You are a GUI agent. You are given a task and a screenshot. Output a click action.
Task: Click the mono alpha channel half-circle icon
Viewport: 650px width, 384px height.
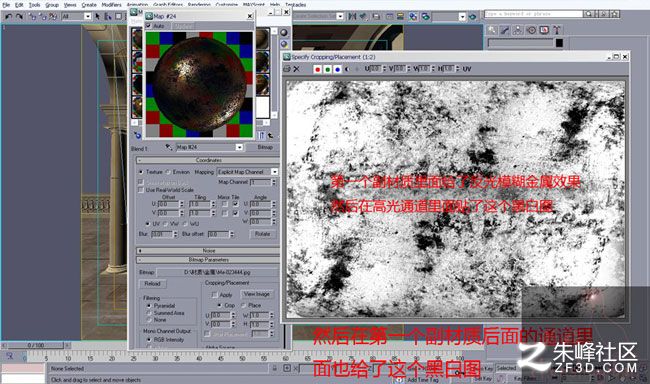(347, 69)
